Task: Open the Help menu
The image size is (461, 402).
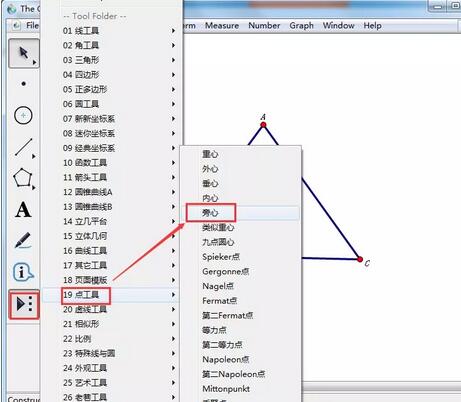Action: point(372,26)
